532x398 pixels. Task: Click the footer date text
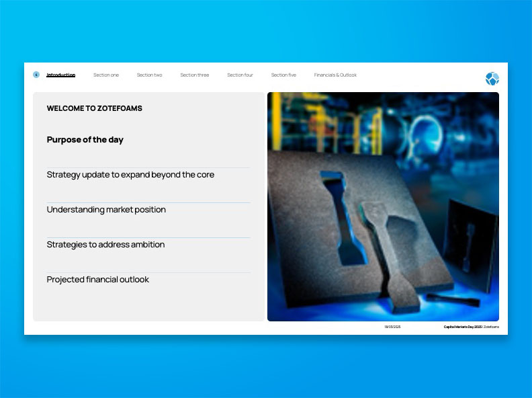[x=392, y=327]
